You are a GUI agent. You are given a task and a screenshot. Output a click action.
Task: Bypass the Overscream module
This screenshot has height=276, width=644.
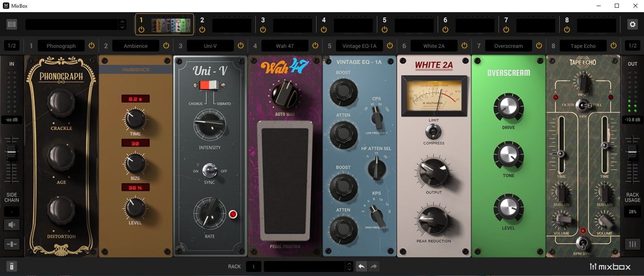(539, 46)
